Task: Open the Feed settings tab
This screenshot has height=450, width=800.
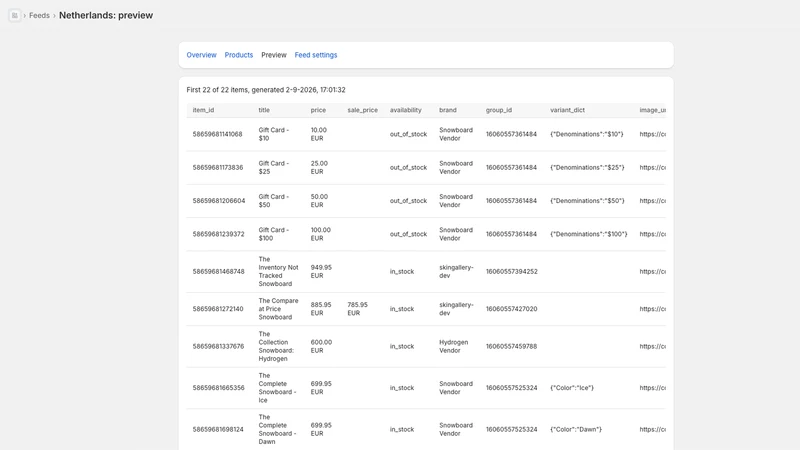Action: click(x=316, y=55)
